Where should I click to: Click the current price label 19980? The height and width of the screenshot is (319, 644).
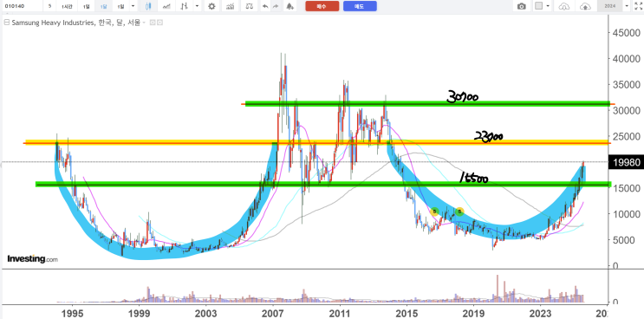click(x=627, y=162)
